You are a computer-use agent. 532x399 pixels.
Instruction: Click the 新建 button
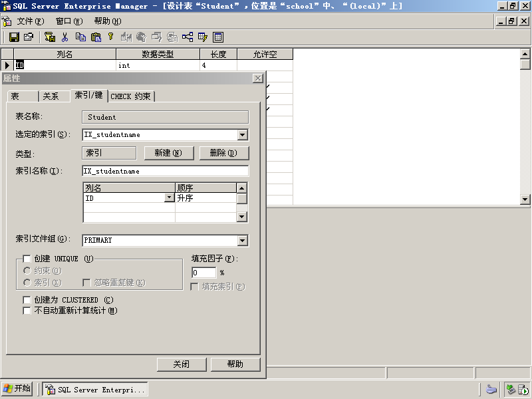[169, 153]
